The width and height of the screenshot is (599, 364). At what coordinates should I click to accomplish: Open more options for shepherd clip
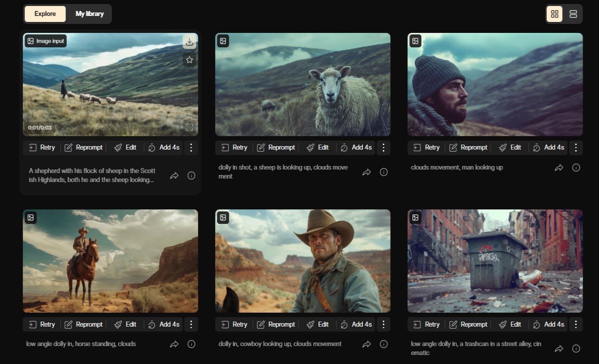(x=191, y=148)
